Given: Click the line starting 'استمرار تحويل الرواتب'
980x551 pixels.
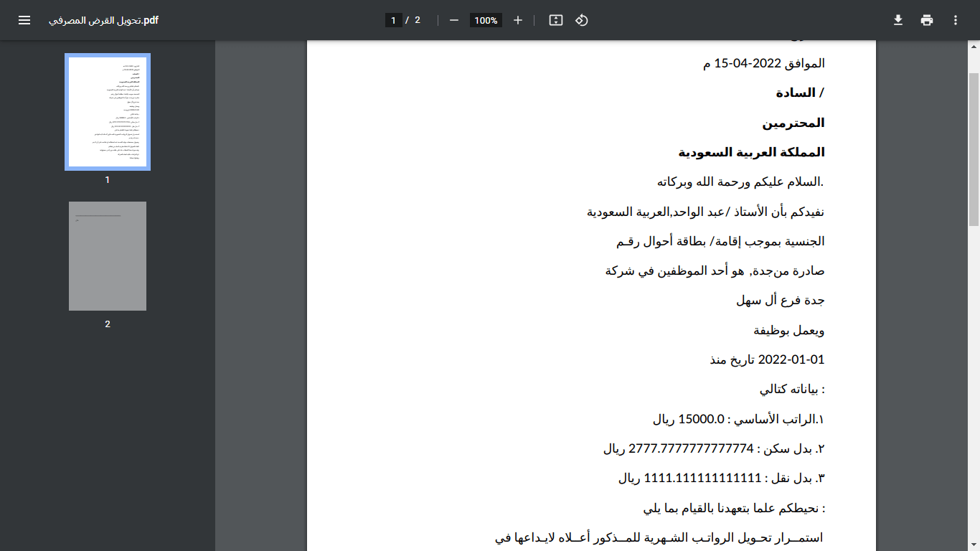Looking at the screenshot, I should 659,537.
